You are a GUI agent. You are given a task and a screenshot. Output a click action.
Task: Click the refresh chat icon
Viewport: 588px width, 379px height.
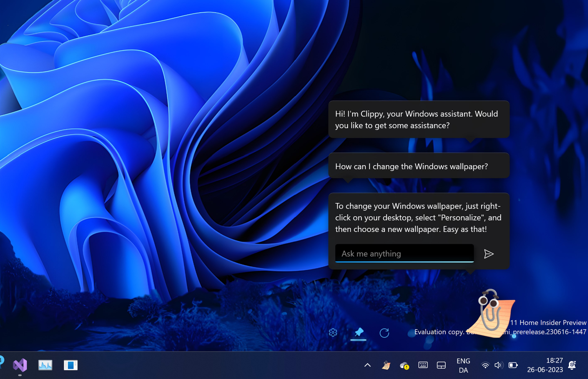[x=384, y=333]
